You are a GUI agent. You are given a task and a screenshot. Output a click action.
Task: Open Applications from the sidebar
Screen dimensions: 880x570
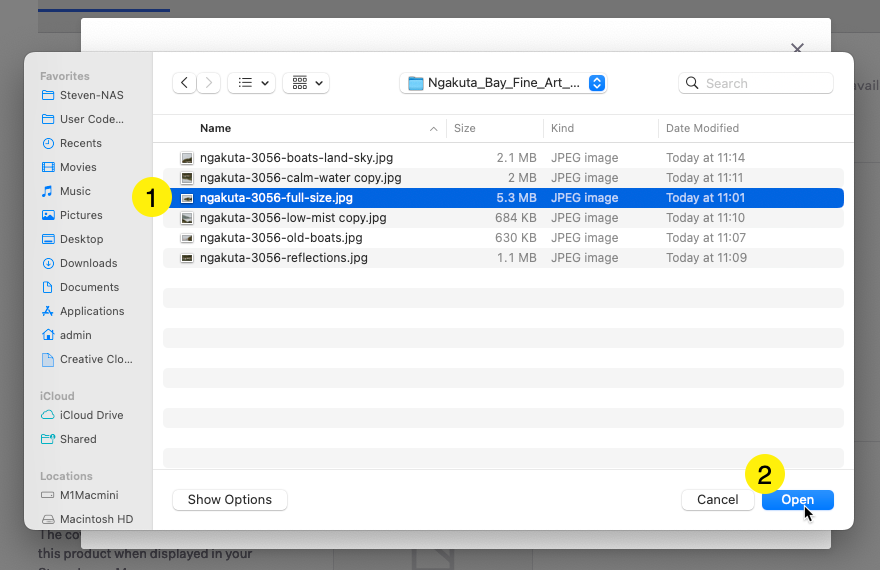point(92,311)
